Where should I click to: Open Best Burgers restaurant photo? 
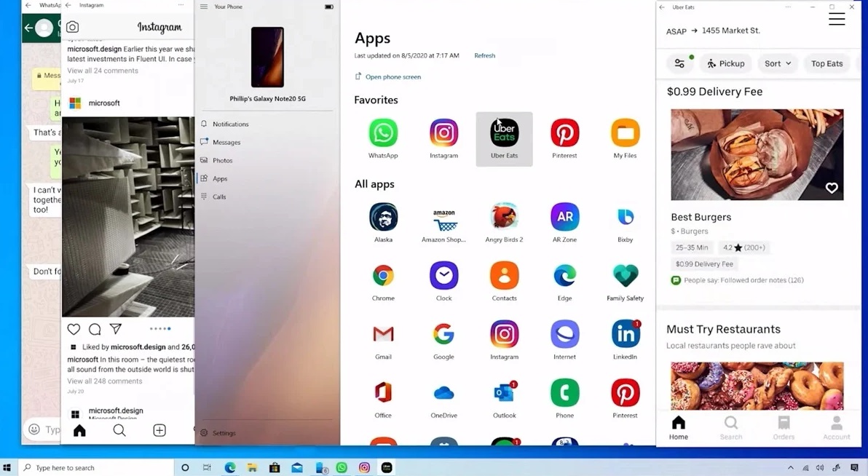757,154
